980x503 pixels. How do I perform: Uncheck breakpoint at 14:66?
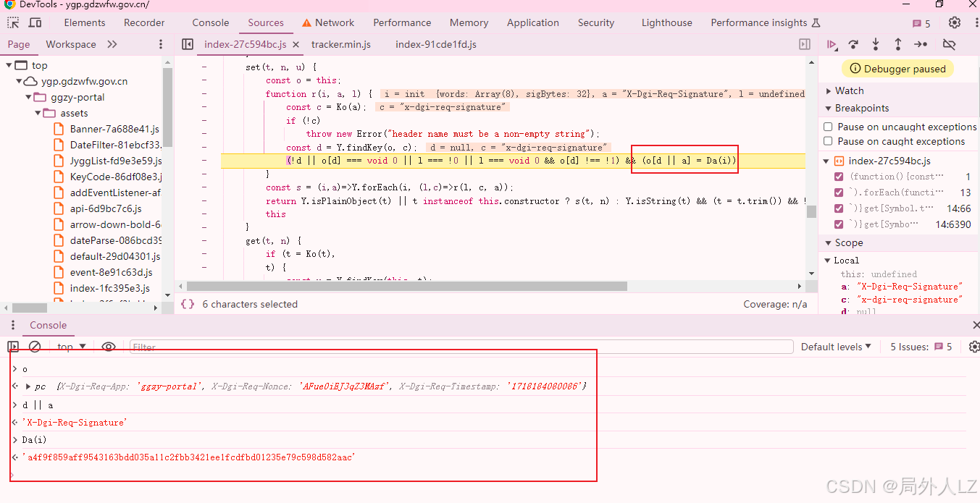click(839, 208)
